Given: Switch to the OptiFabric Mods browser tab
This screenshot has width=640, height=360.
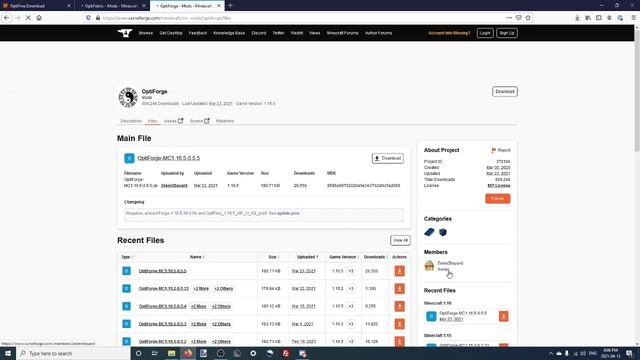Looking at the screenshot, I should 112,6.
